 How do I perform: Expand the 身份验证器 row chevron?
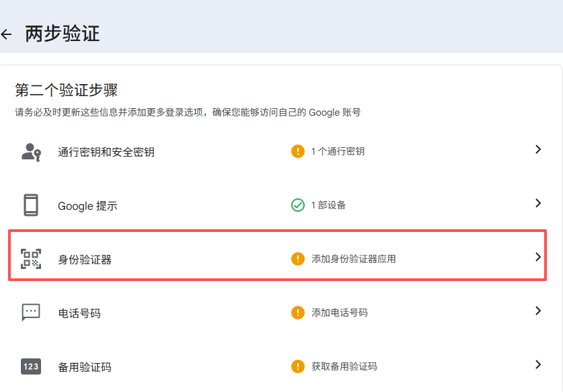click(538, 257)
